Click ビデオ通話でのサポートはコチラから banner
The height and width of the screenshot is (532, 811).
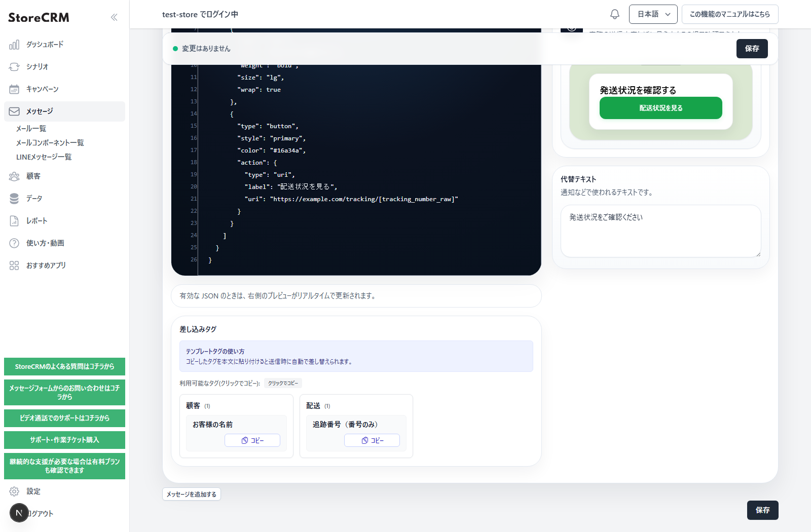tap(64, 418)
